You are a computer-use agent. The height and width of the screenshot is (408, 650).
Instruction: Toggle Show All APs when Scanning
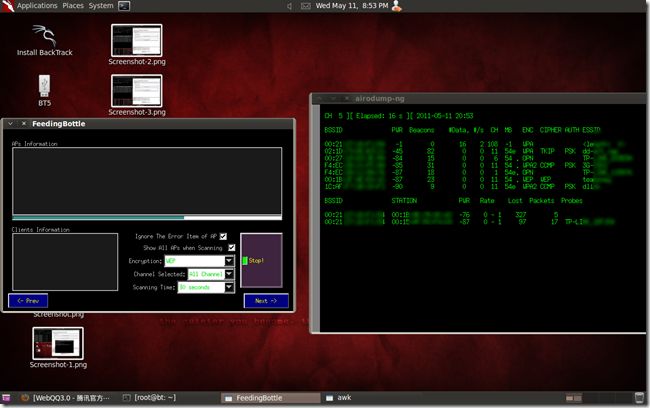(x=232, y=248)
